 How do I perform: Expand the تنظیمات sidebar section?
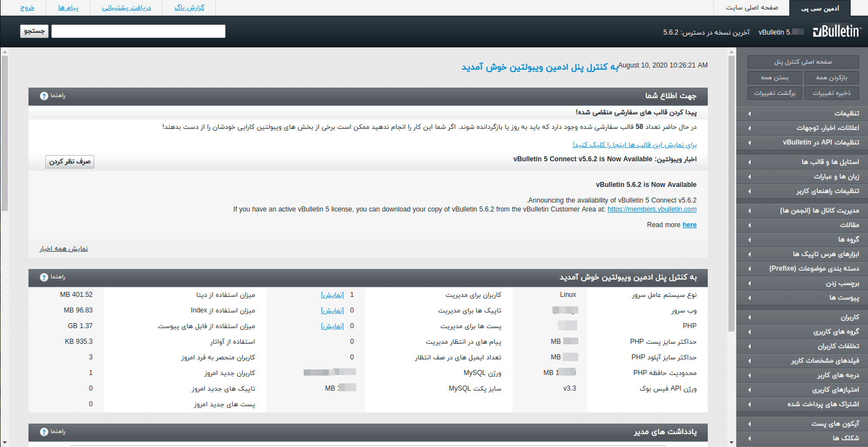pyautogui.click(x=803, y=113)
